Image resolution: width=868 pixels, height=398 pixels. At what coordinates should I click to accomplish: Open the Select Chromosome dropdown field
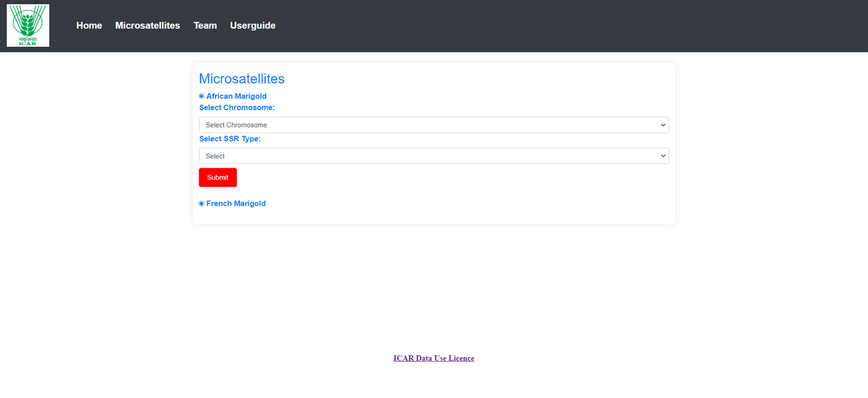423,125
